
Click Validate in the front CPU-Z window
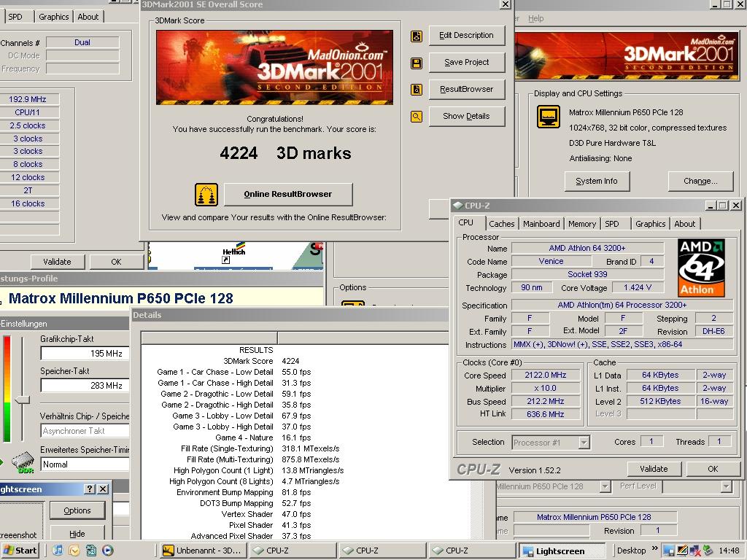[x=654, y=469]
